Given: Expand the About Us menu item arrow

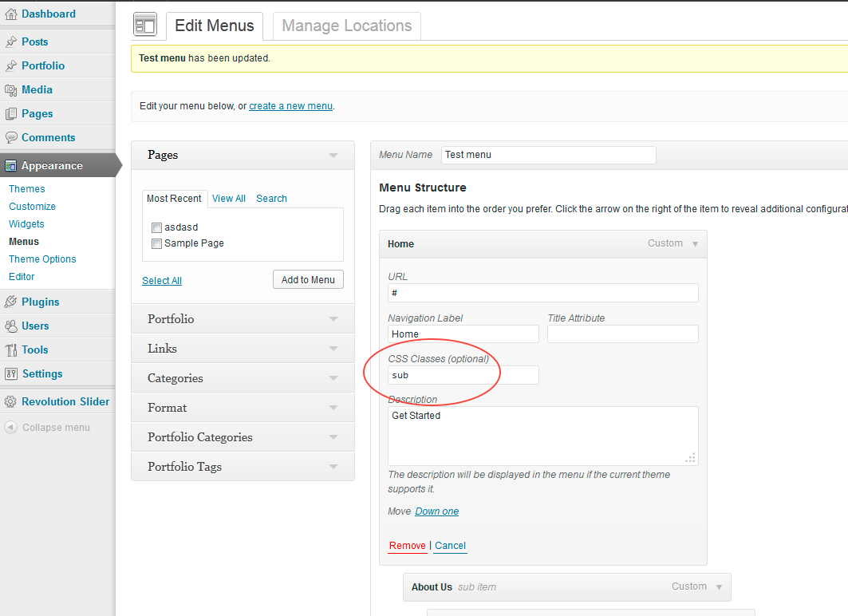Looking at the screenshot, I should click(x=719, y=586).
